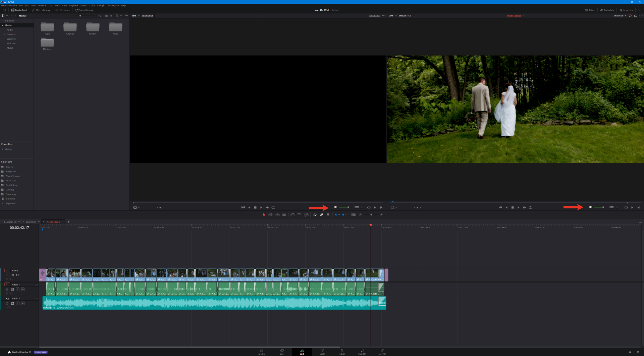Screen dimensions: 644x356
Task: Choose the Dynamic Trim Mode tool
Action: click(277, 215)
